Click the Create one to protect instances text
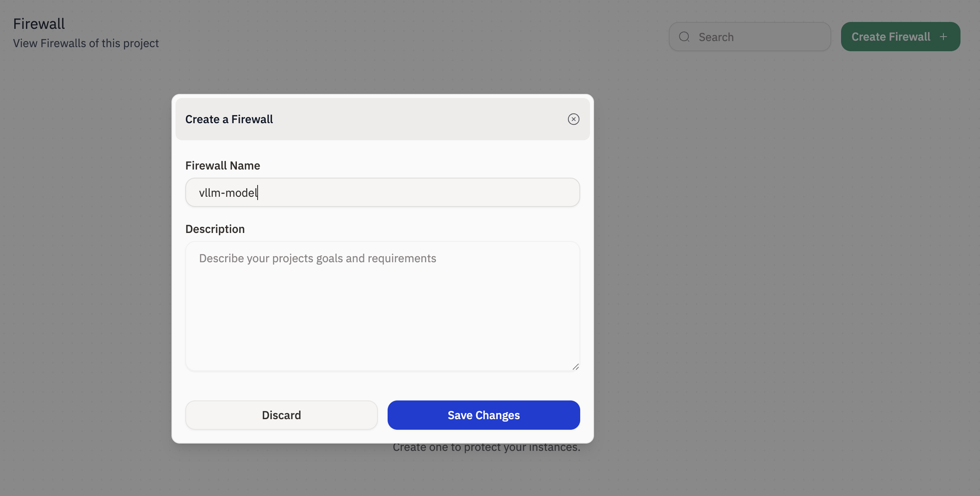980x496 pixels. point(486,448)
